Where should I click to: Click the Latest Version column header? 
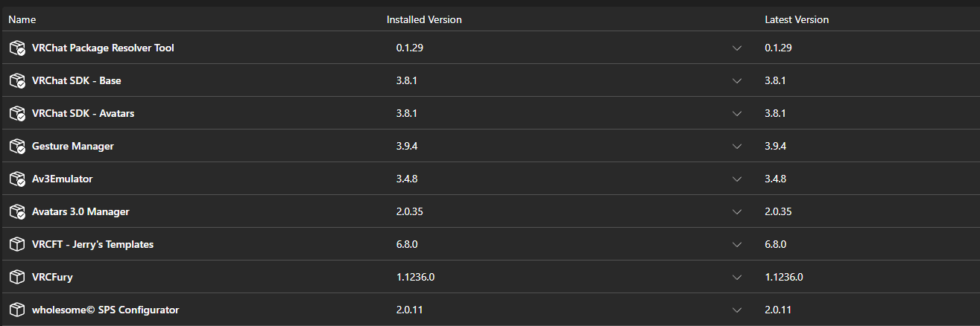click(x=797, y=19)
